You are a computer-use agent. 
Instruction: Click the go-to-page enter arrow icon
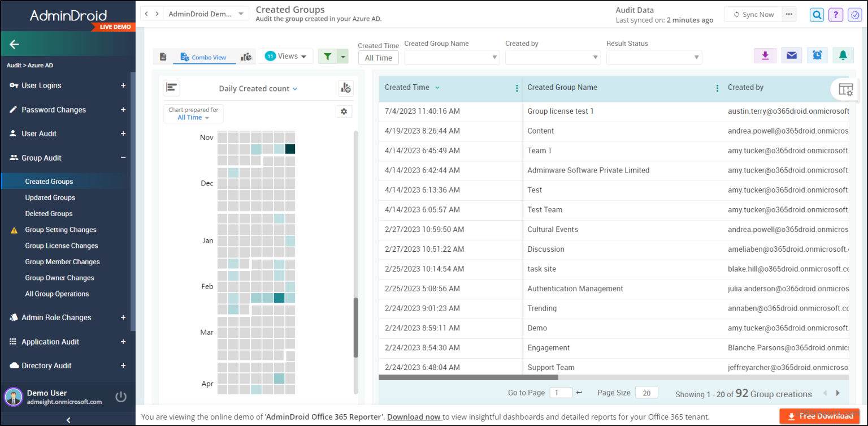579,393
